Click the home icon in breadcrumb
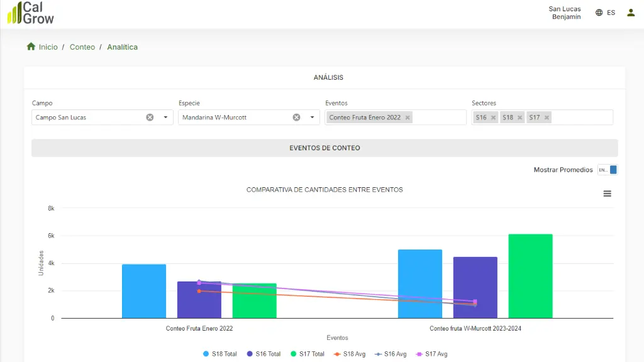The width and height of the screenshot is (644, 362). click(x=31, y=47)
